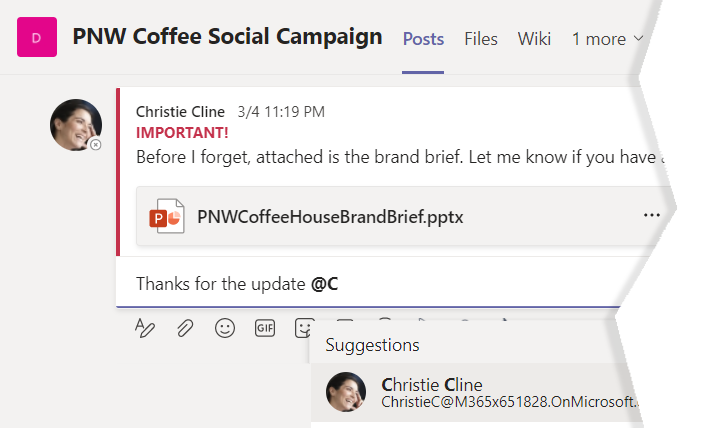Switch to the Posts tab
Screen dimensions: 704x428
423,39
